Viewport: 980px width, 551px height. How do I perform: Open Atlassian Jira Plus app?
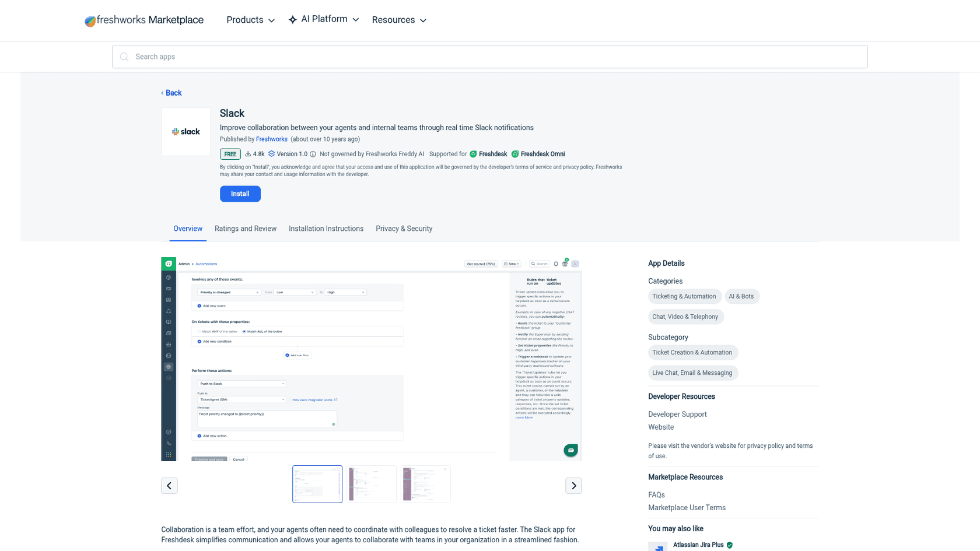tap(698, 545)
